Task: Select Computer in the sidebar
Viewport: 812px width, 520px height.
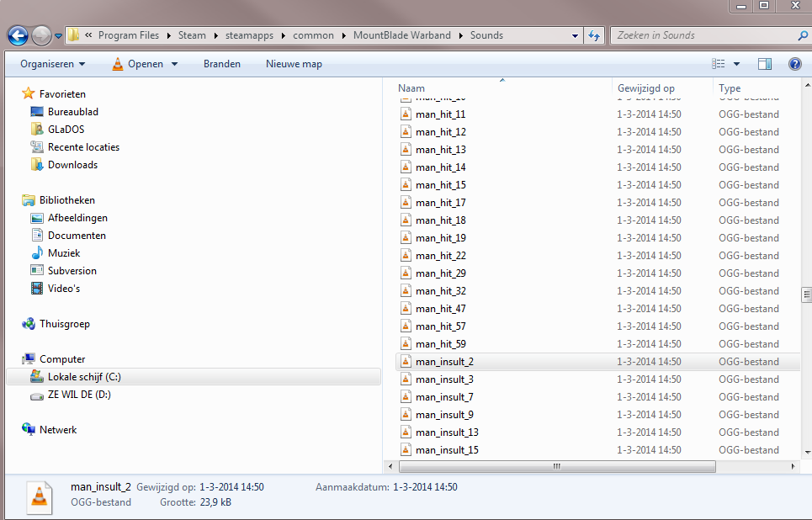Action: point(62,359)
